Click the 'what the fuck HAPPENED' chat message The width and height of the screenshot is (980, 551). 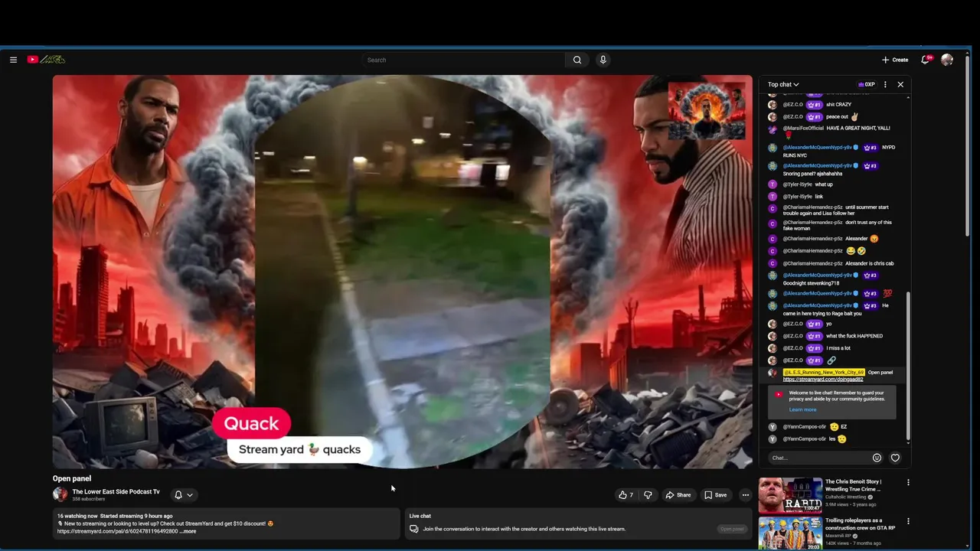pos(854,336)
